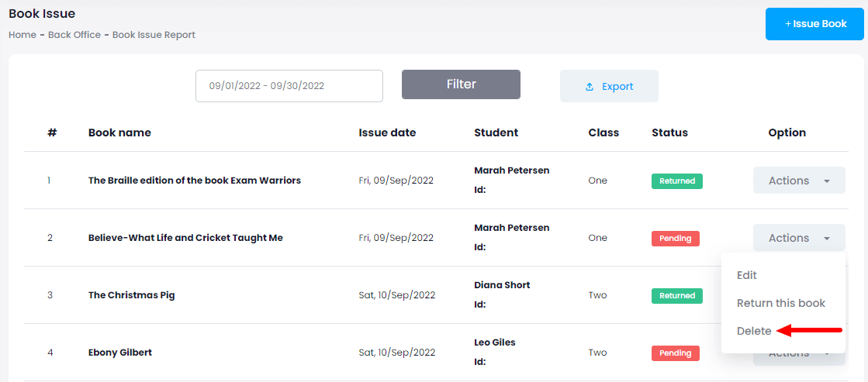
Task: Select The Christmas Pig book title
Action: click(131, 295)
